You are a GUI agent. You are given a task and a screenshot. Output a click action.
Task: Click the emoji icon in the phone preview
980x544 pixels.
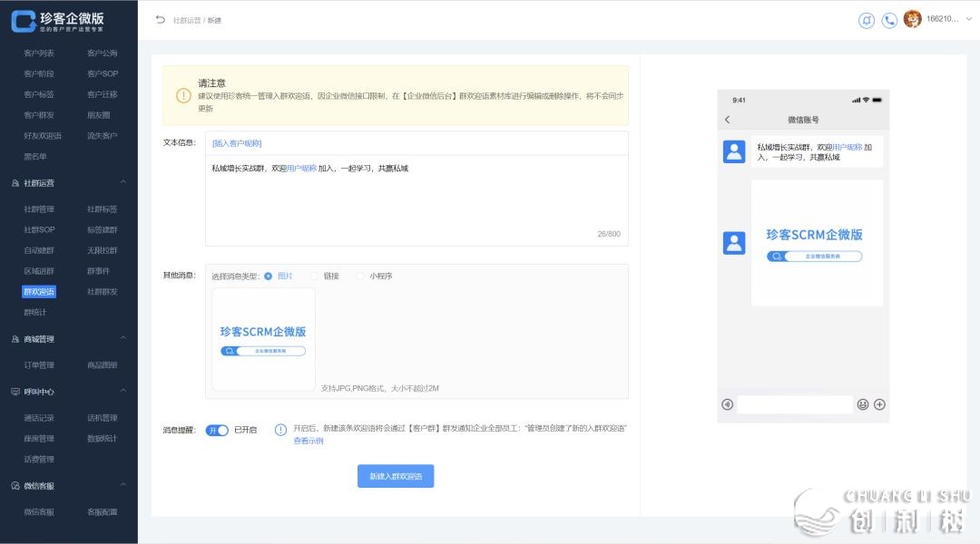pyautogui.click(x=862, y=404)
